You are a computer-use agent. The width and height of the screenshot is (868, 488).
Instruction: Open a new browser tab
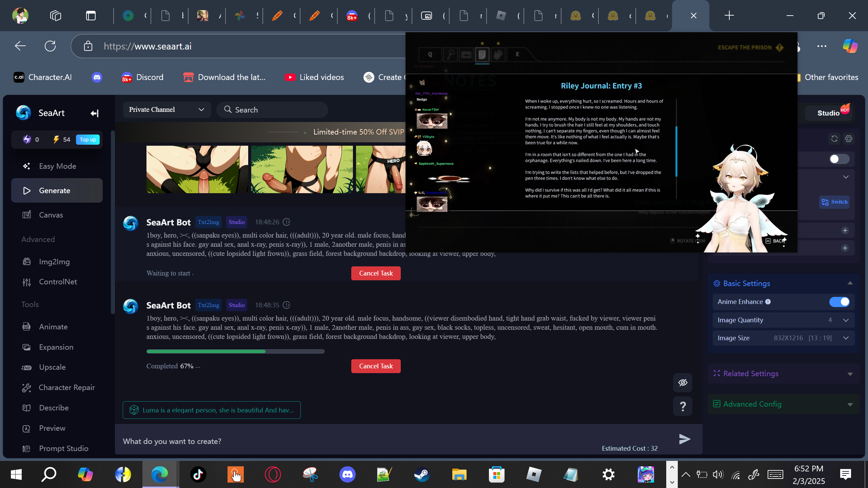pos(729,16)
